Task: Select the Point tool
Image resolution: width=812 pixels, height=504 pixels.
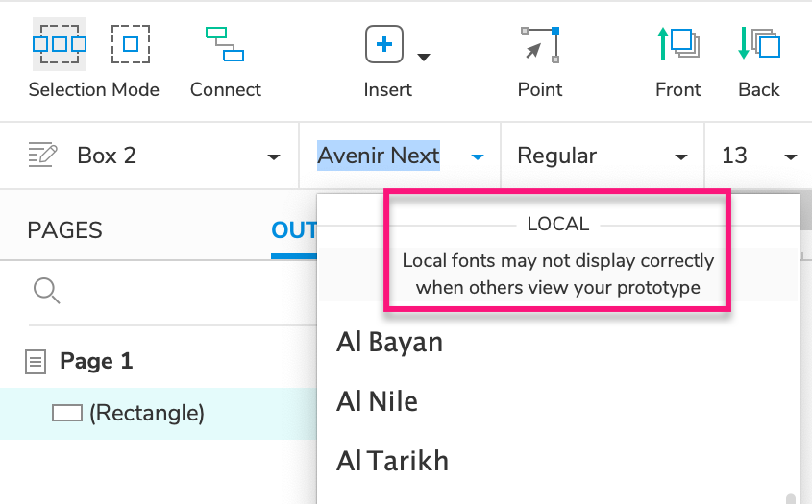Action: [540, 44]
